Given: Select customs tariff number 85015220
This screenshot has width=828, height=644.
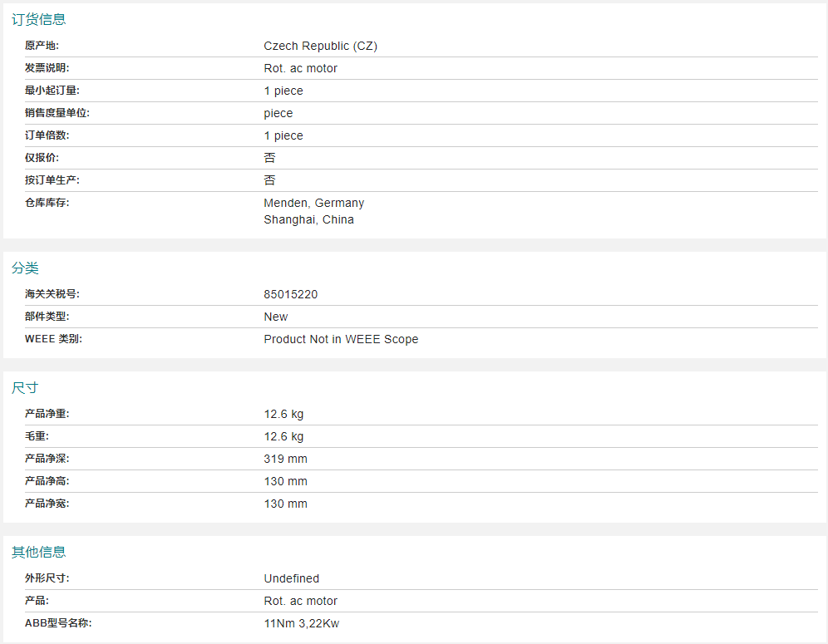Looking at the screenshot, I should click(290, 294).
